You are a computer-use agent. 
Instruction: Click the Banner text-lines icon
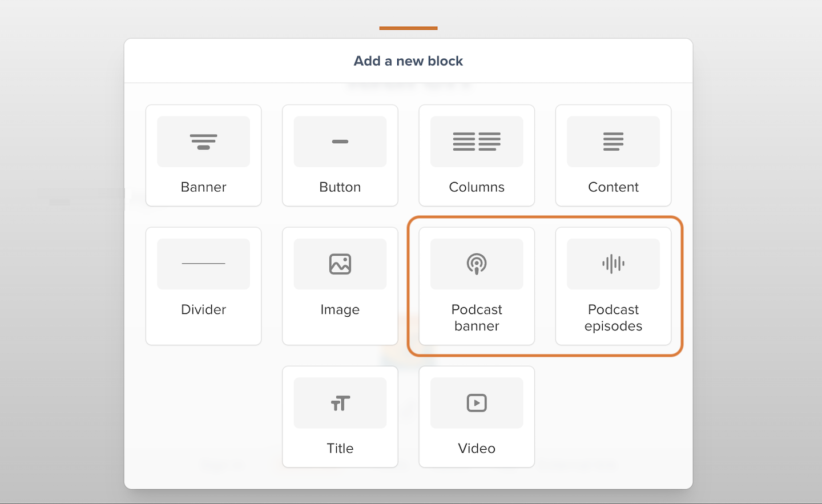pyautogui.click(x=203, y=141)
